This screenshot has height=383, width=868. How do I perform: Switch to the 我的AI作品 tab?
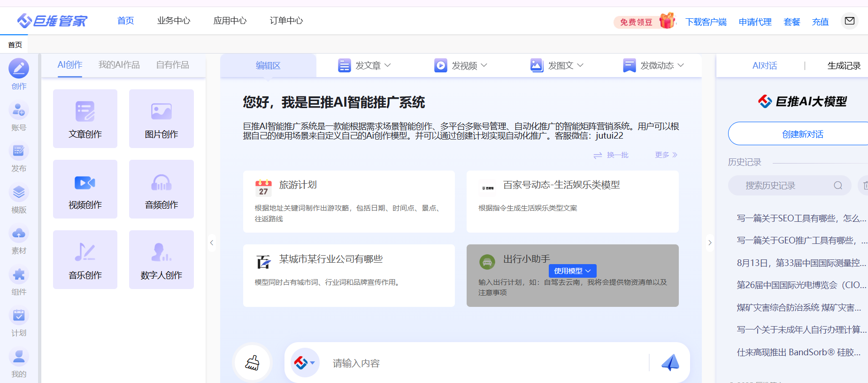[x=119, y=65]
